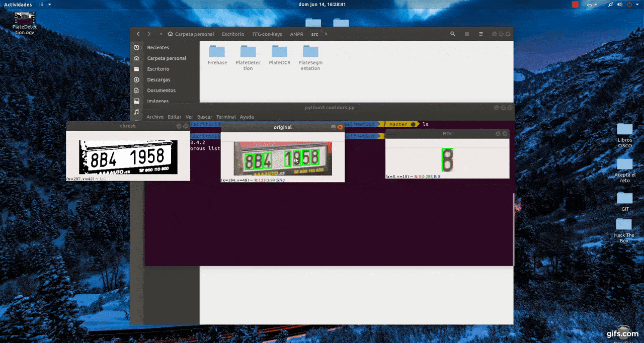Open the Editar menu in the terminal
Image resolution: width=644 pixels, height=343 pixels.
pyautogui.click(x=174, y=117)
